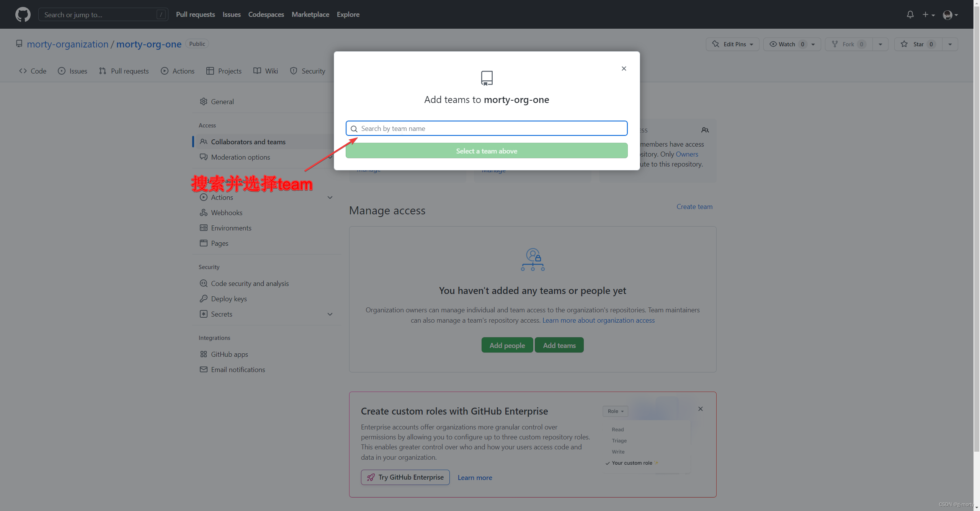Dismiss the GitHub Enterprise banner
This screenshot has width=980, height=511.
click(x=701, y=409)
